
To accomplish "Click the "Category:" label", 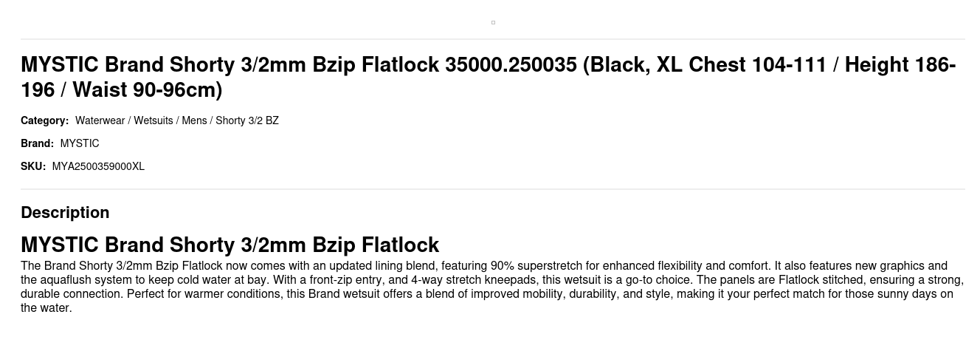I will coord(44,120).
